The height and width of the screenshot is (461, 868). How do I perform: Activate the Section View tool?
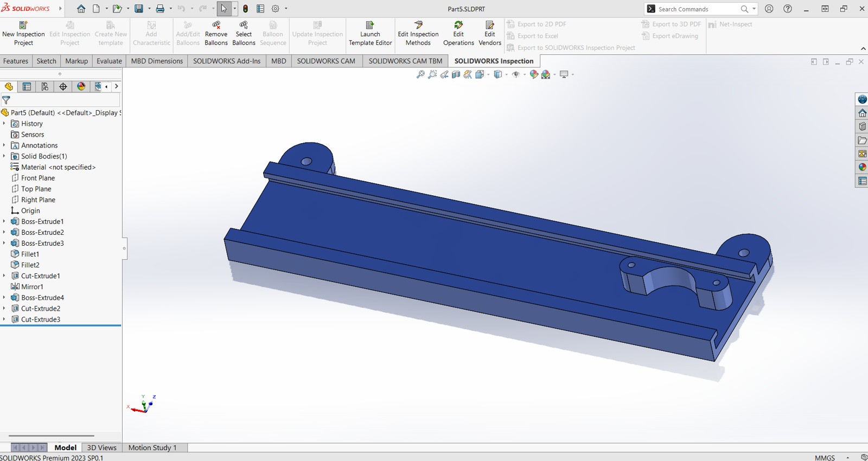click(456, 74)
